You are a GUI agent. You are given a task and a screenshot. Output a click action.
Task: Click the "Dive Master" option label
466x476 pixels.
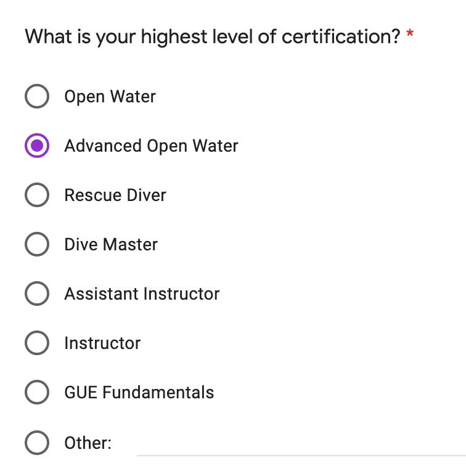pyautogui.click(x=111, y=245)
